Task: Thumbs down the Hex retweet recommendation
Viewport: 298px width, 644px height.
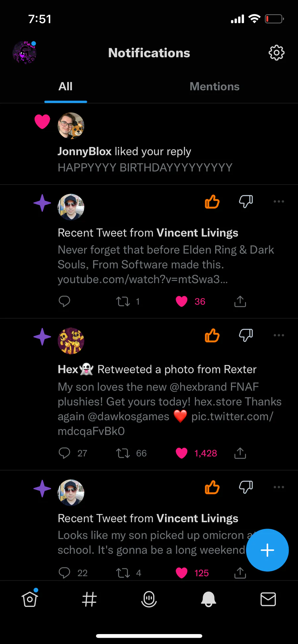Action: 246,335
